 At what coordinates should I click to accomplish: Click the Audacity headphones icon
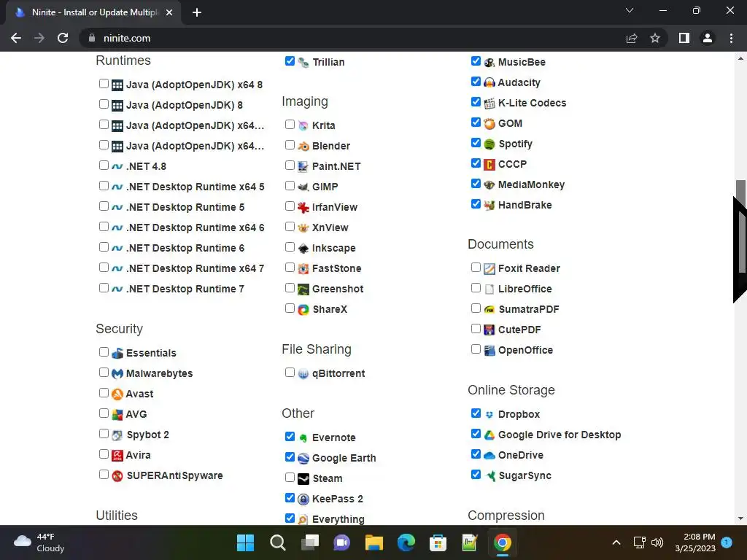click(489, 83)
